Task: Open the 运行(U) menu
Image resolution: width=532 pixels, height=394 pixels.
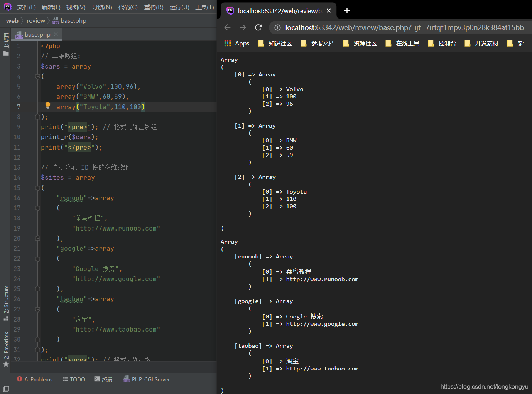Action: (x=179, y=7)
